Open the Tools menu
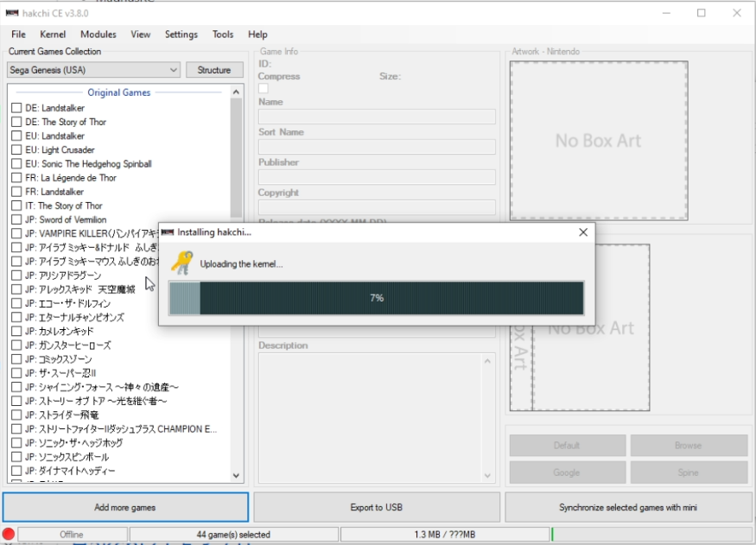The image size is (756, 545). [x=223, y=35]
